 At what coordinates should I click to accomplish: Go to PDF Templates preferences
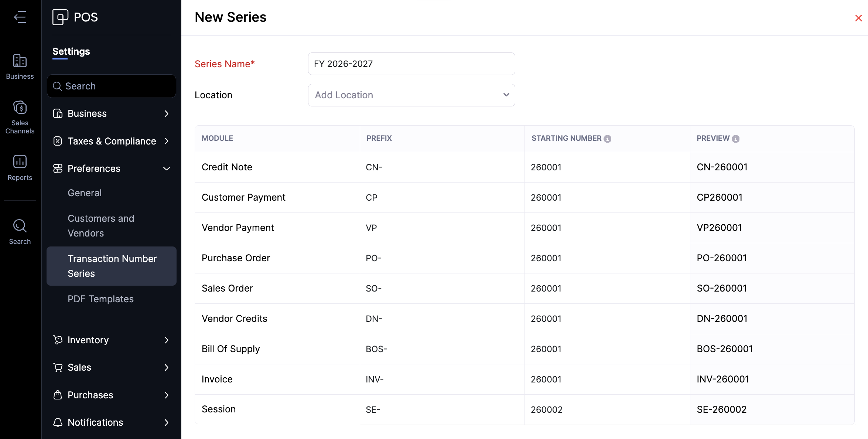100,299
